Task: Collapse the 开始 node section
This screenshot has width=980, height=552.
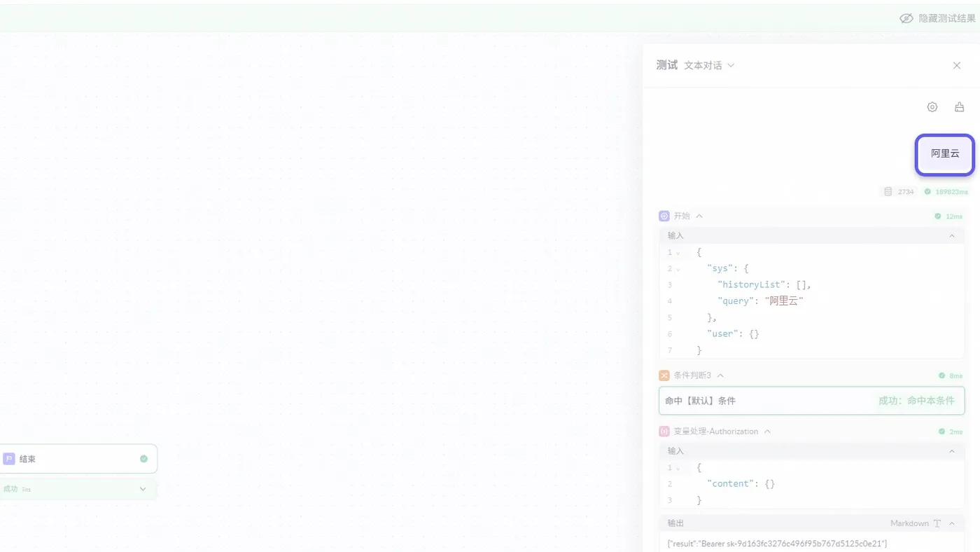Action: (x=699, y=216)
